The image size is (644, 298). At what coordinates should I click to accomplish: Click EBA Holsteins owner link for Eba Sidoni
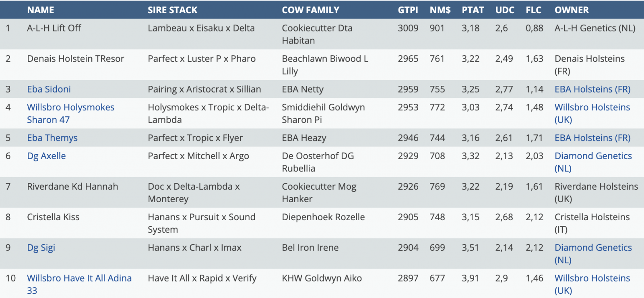[592, 89]
